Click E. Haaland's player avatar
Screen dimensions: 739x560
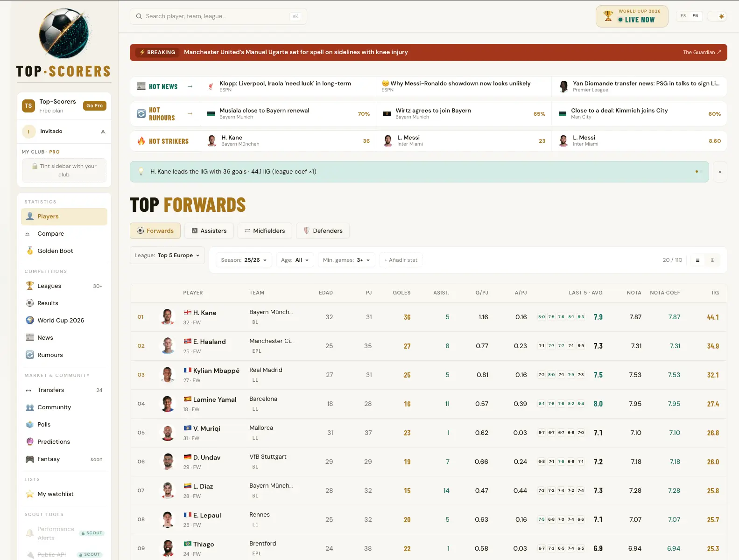168,346
